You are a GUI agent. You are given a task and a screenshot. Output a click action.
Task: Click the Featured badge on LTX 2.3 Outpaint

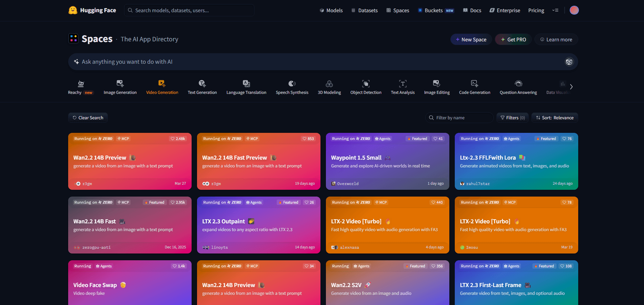pyautogui.click(x=289, y=202)
